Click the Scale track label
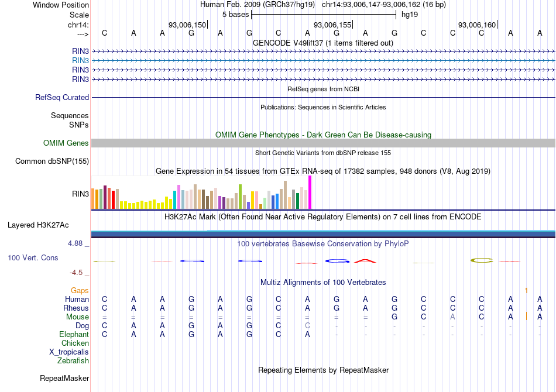 pyautogui.click(x=79, y=15)
